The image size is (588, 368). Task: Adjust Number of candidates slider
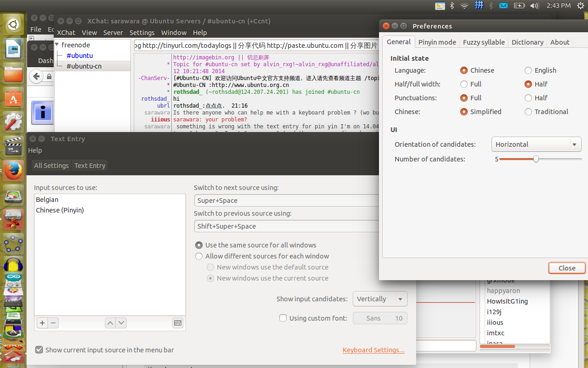[536, 159]
